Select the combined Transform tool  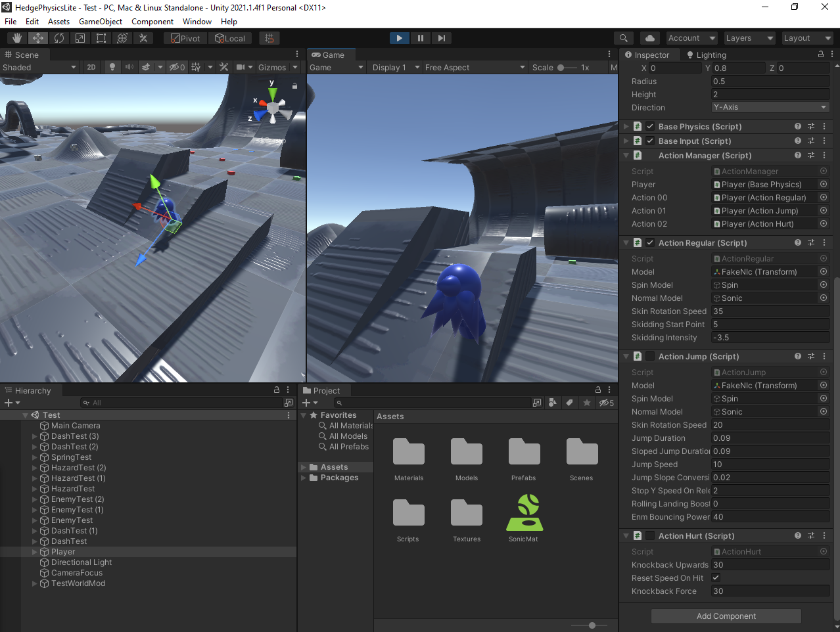click(122, 38)
